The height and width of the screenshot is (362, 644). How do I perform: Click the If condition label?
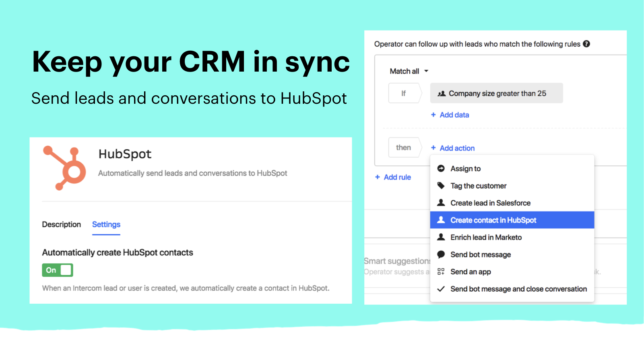click(x=405, y=93)
